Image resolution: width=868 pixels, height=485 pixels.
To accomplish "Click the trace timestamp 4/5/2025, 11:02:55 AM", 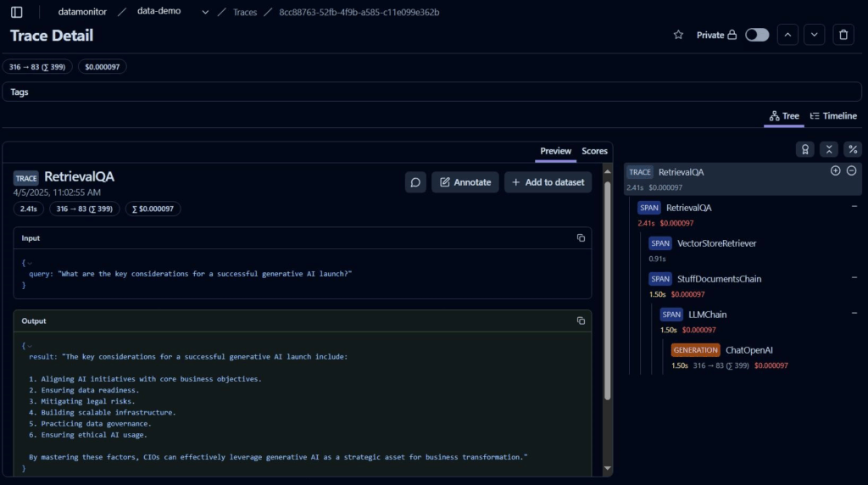I will 57,192.
